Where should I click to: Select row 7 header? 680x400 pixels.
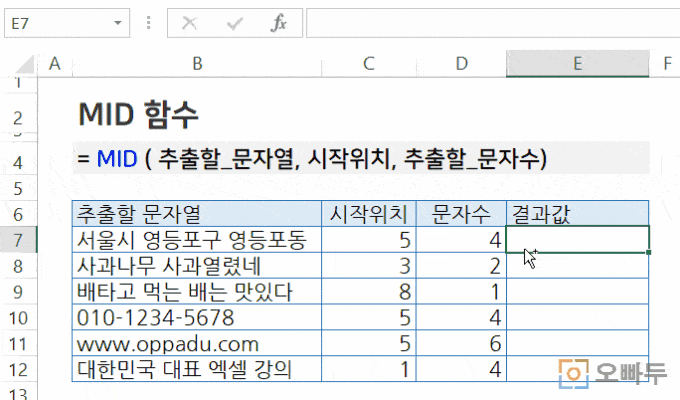point(18,239)
